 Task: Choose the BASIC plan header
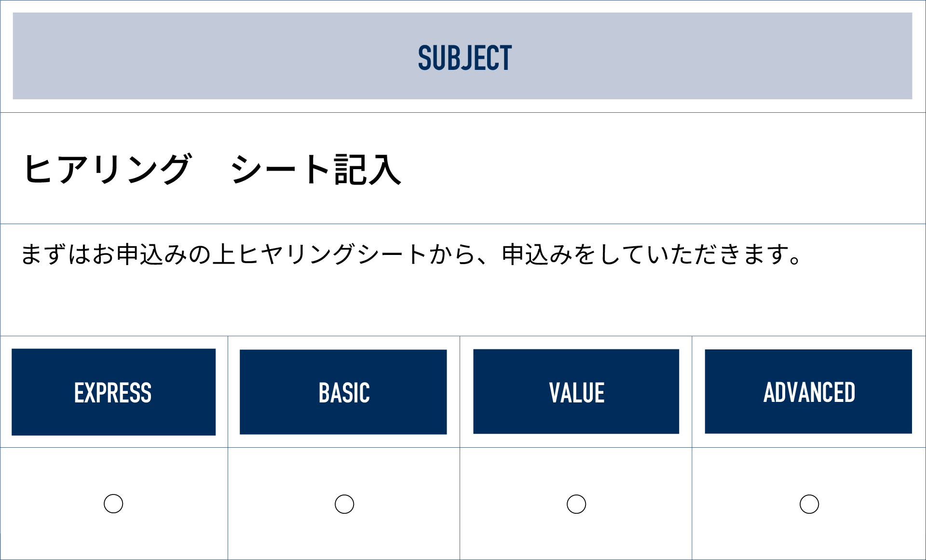tap(343, 392)
